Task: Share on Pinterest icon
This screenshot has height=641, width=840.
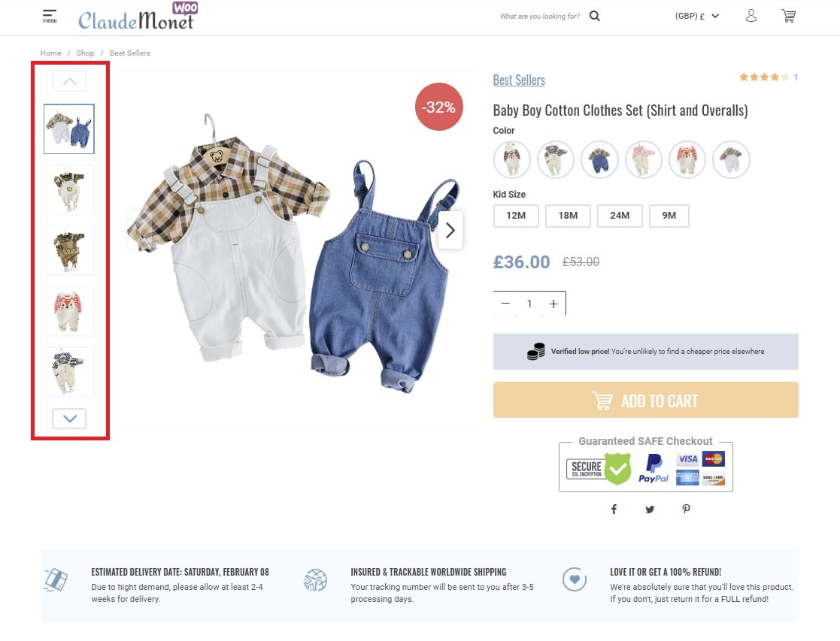Action: [x=687, y=509]
